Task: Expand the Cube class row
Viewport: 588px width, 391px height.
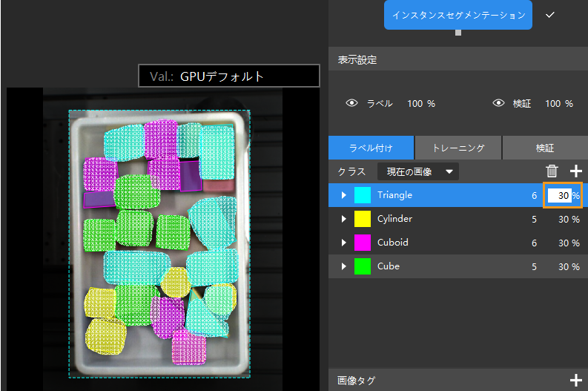Action: 343,266
